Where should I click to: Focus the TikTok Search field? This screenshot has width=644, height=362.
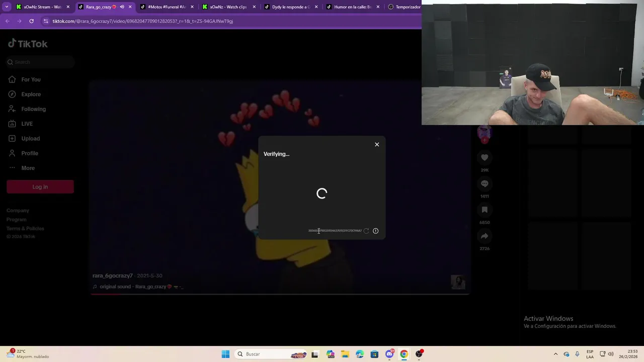coord(41,62)
